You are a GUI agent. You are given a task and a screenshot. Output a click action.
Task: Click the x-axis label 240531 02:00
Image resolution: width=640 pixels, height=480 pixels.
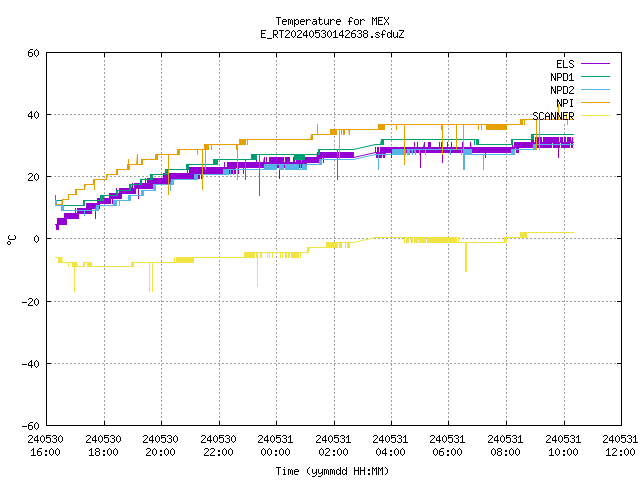tap(333, 446)
